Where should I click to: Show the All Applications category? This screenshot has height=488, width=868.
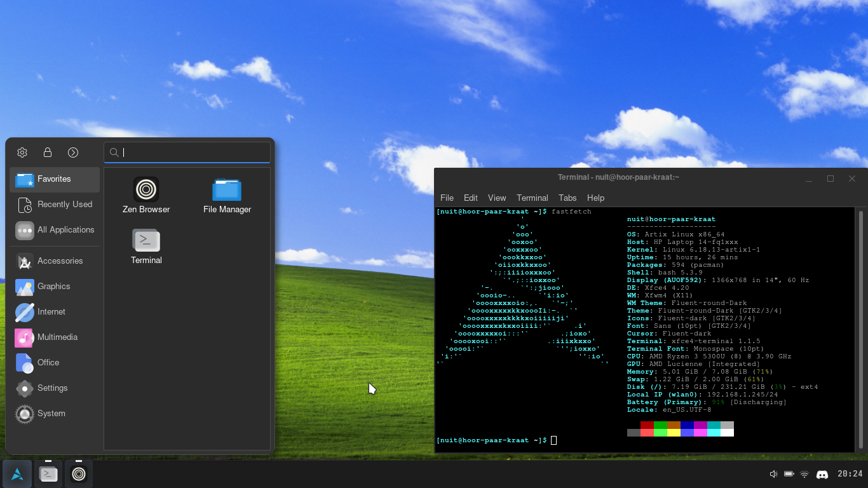click(x=55, y=230)
